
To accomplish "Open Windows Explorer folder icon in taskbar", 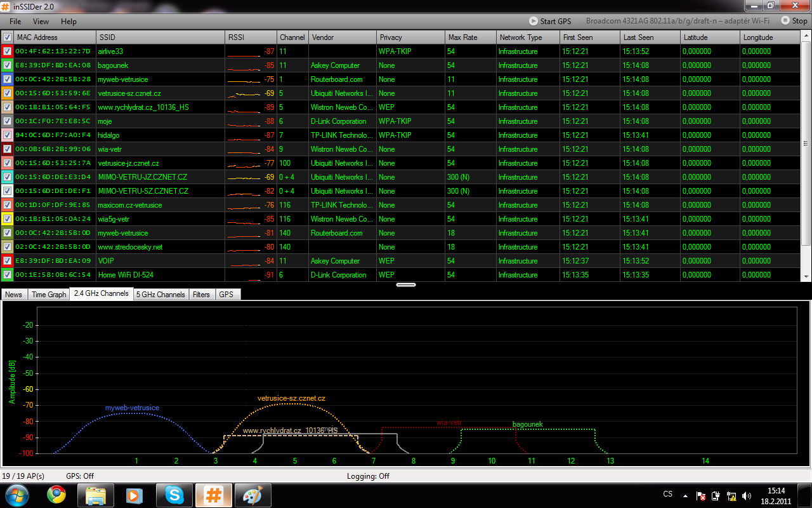I will coord(95,495).
